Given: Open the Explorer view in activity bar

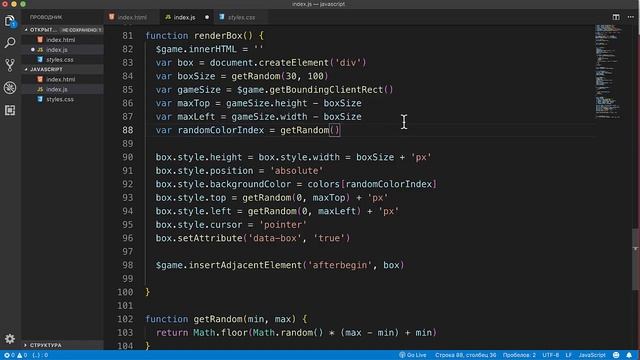Looking at the screenshot, I should [x=10, y=21].
